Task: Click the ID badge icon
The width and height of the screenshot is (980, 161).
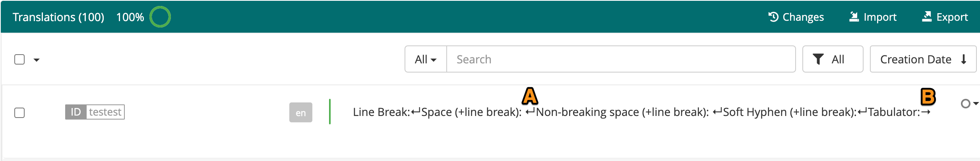Action: (76, 112)
